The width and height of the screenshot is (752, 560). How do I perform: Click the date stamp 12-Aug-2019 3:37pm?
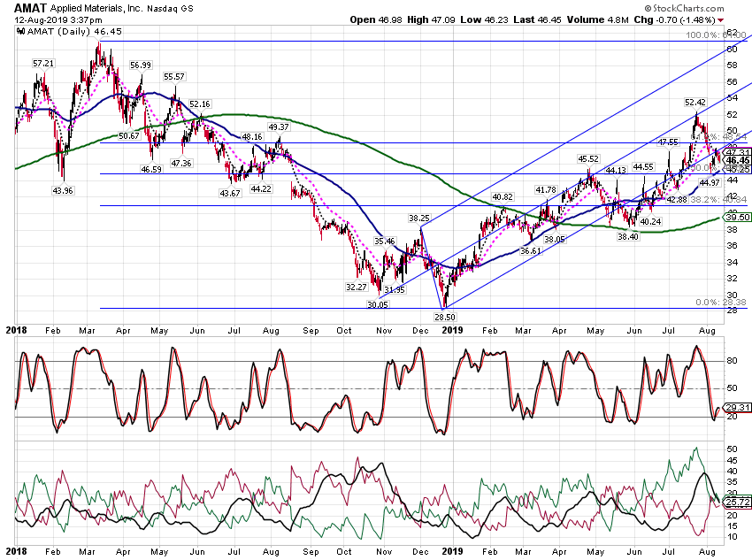click(58, 20)
